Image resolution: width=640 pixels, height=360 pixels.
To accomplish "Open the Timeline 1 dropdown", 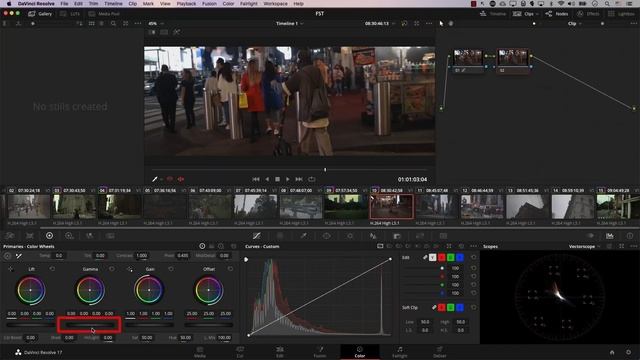I will (289, 24).
